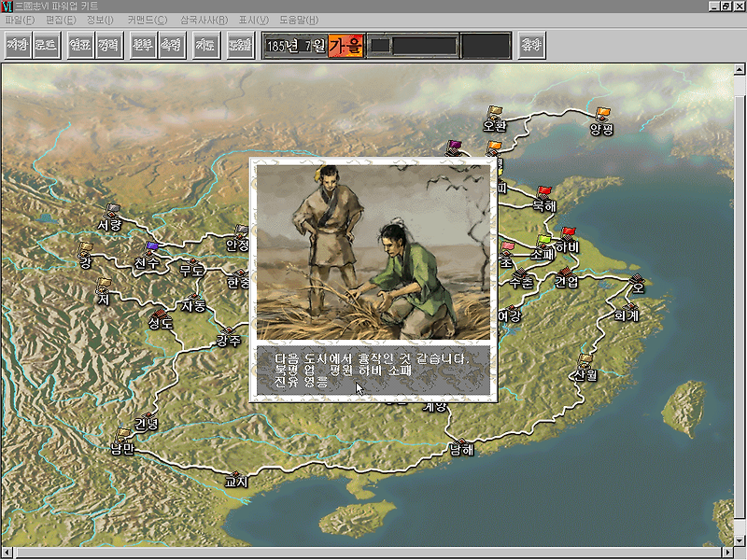Select the 성도 city marker
Viewport: 747px width, 560px height.
coord(161,314)
